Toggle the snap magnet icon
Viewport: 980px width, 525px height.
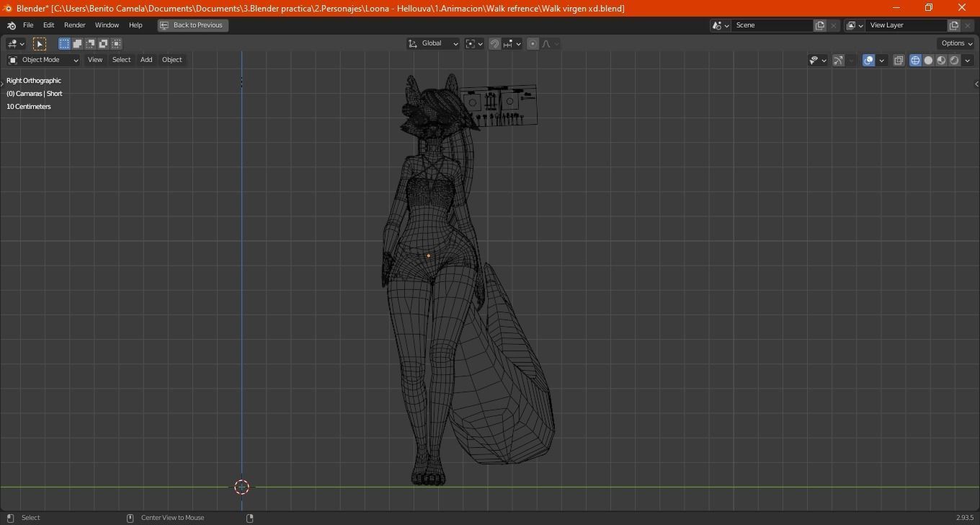494,44
